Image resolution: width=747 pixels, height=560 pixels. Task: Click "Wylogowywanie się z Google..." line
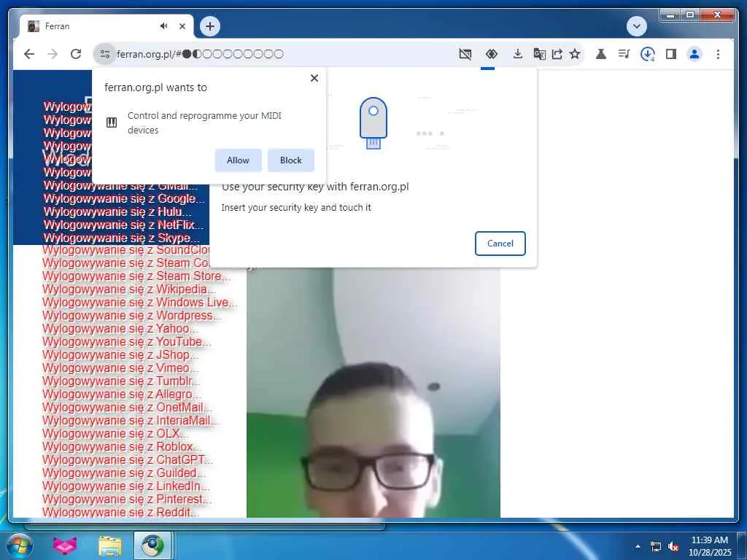(x=124, y=198)
